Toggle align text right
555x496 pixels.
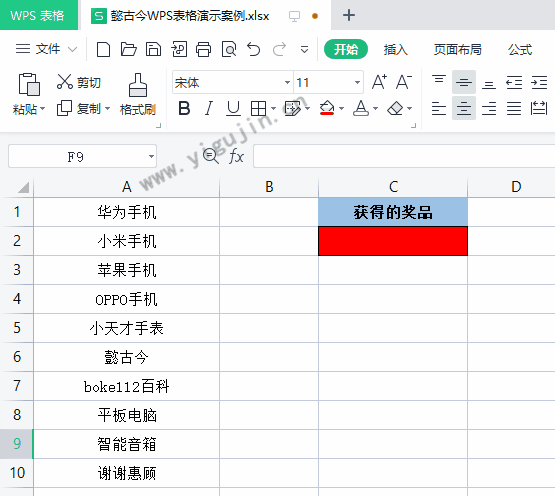[x=489, y=108]
